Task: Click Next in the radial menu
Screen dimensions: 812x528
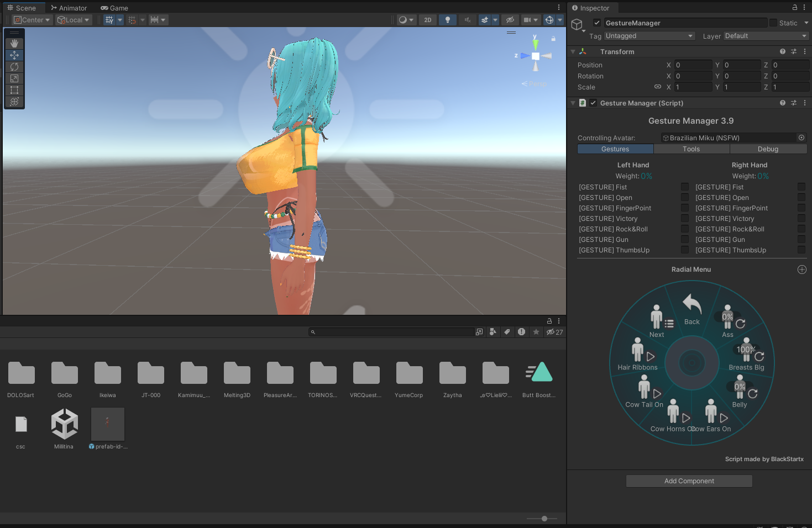Action: tap(658, 321)
